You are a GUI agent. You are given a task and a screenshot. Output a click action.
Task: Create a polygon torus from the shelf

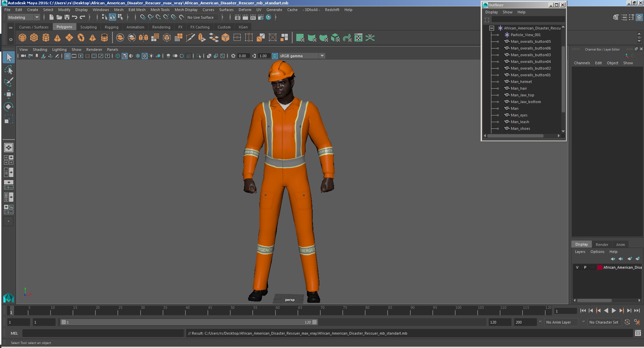81,38
